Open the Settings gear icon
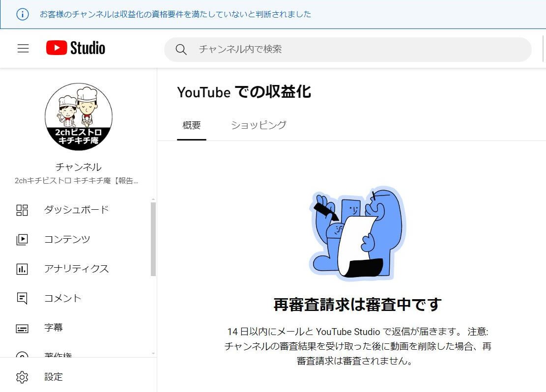Image resolution: width=546 pixels, height=392 pixels. pos(22,377)
